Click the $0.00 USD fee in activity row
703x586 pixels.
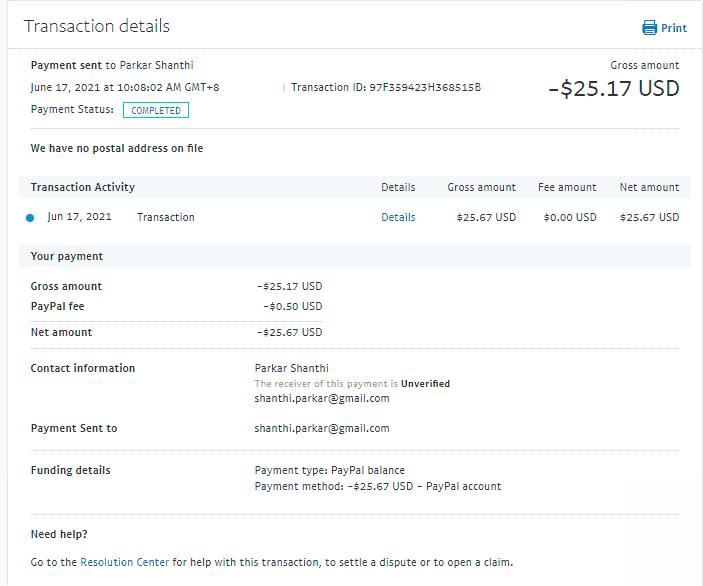click(569, 217)
